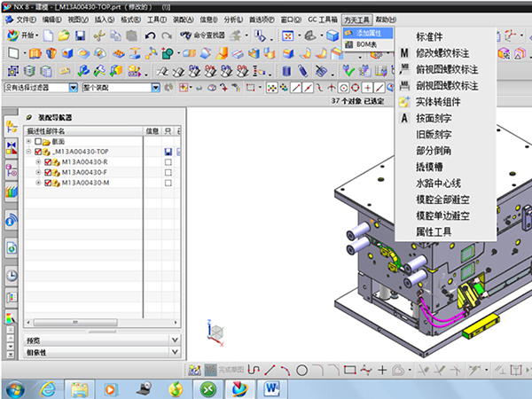The image size is (532, 399).
Task: Click the Open folder icon in the toolbar
Action: (x=63, y=35)
